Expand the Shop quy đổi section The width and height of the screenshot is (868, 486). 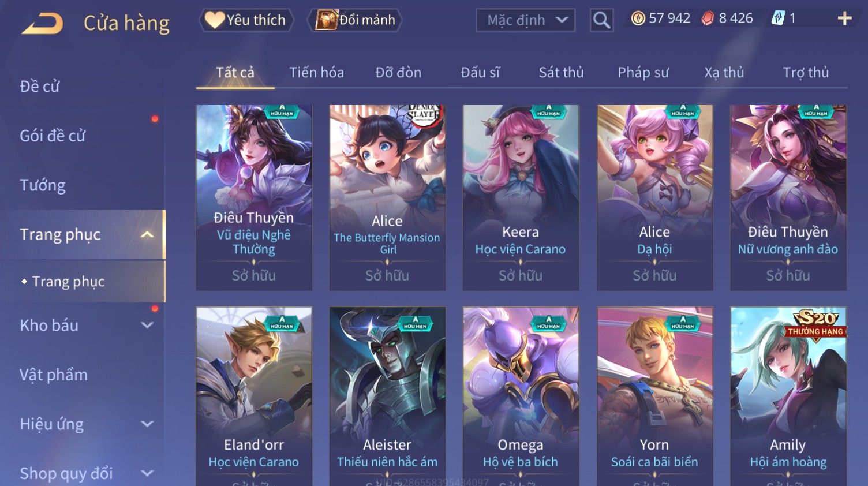coord(147,473)
